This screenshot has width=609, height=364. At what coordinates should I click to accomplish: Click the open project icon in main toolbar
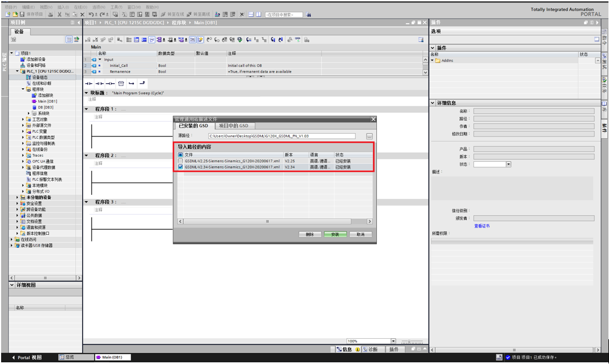[15, 15]
